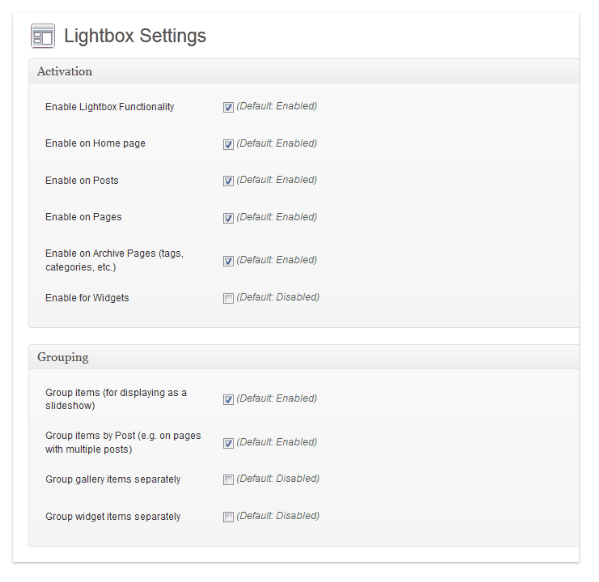Image resolution: width=599 pixels, height=582 pixels.
Task: Toggle the Group items by Post checkbox
Action: (228, 443)
